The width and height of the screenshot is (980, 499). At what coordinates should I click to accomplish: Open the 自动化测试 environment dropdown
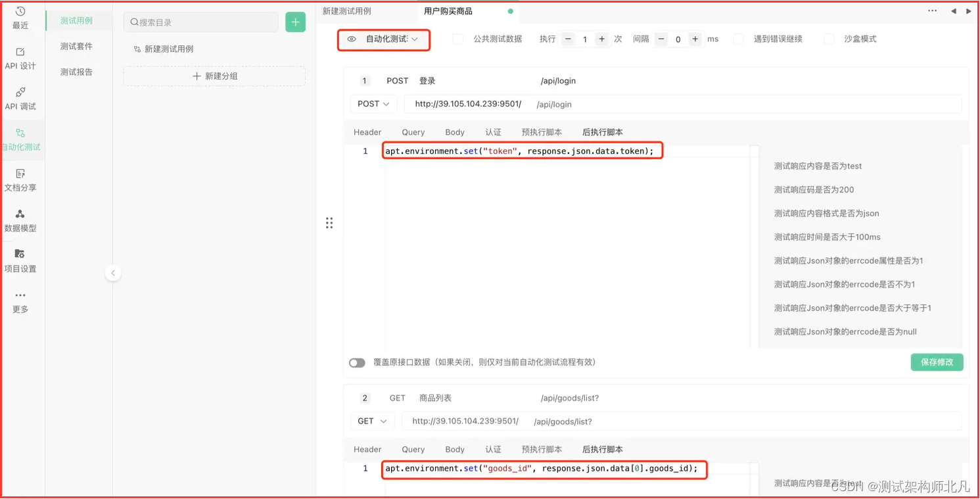pyautogui.click(x=392, y=39)
